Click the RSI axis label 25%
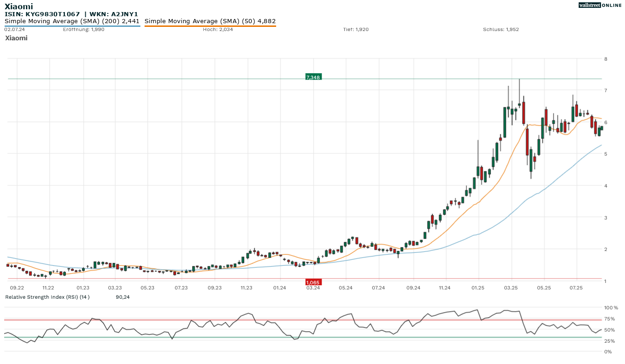This screenshot has height=364, width=625. pos(609,341)
